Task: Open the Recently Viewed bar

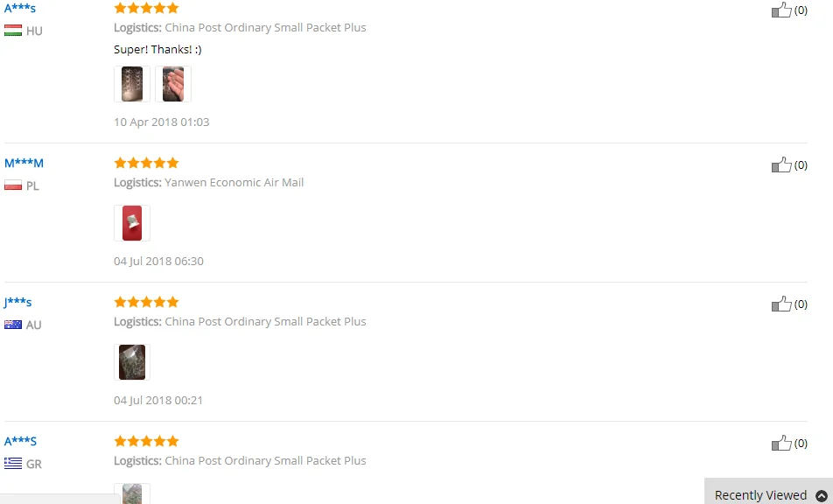Action: [x=769, y=492]
